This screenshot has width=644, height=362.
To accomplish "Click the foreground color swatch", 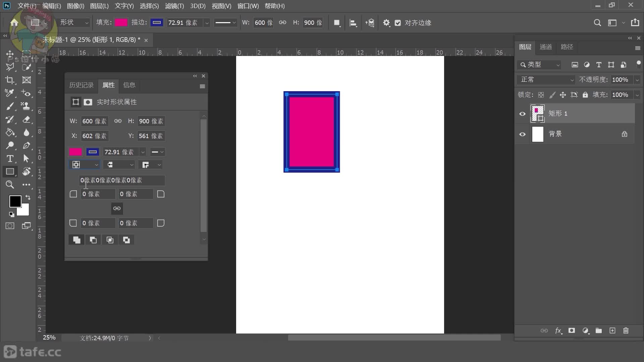I will click(x=15, y=201).
